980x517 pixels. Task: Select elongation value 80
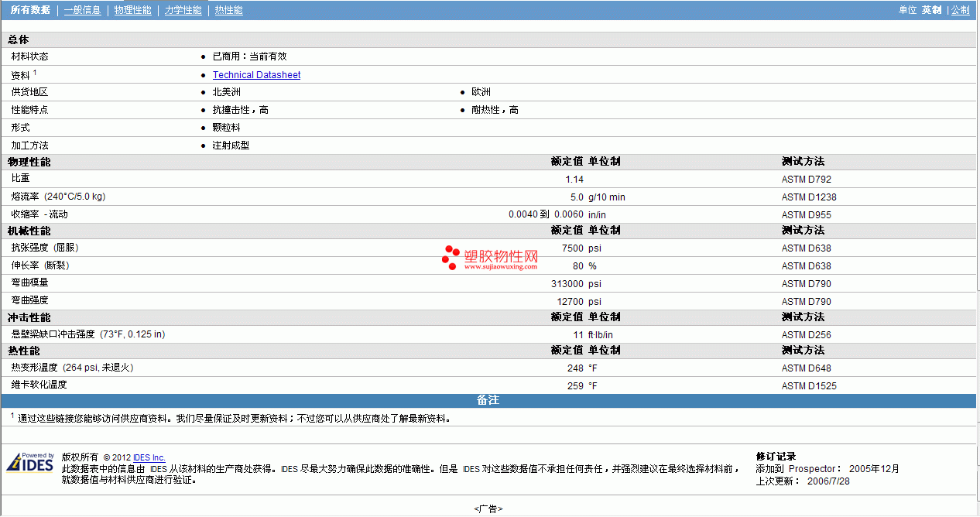578,266
